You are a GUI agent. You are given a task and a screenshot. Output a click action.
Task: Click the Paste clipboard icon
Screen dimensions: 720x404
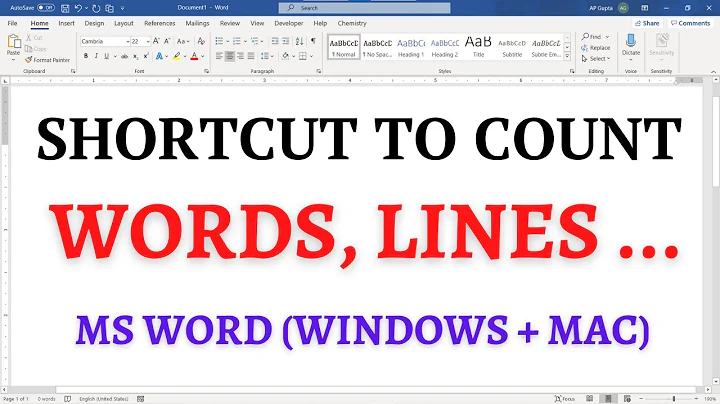pyautogui.click(x=14, y=42)
